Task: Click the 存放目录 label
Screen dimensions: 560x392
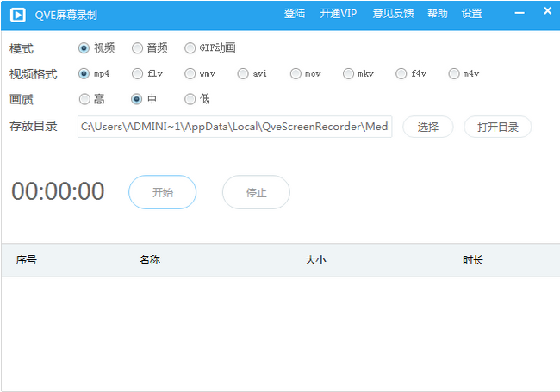Action: click(x=34, y=126)
